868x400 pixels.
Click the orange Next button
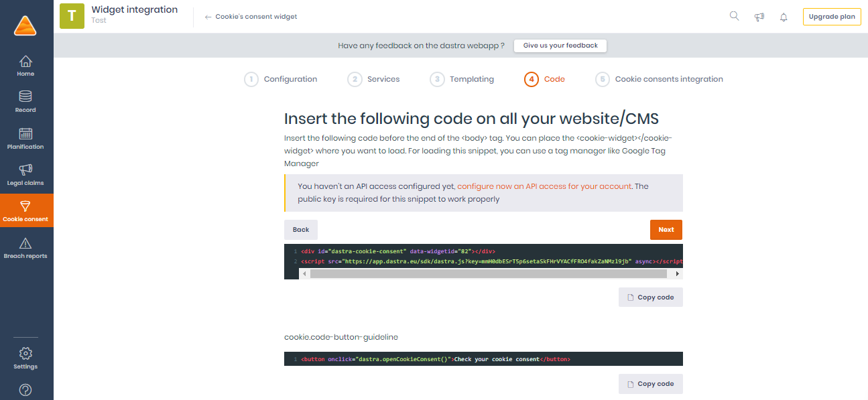tap(666, 230)
